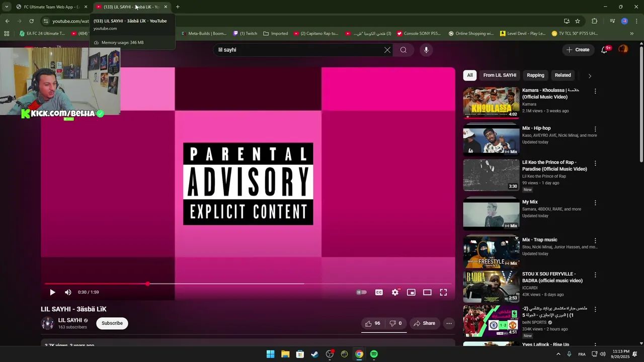Open Spotify from the taskbar
Image resolution: width=644 pixels, height=362 pixels.
[x=374, y=354]
